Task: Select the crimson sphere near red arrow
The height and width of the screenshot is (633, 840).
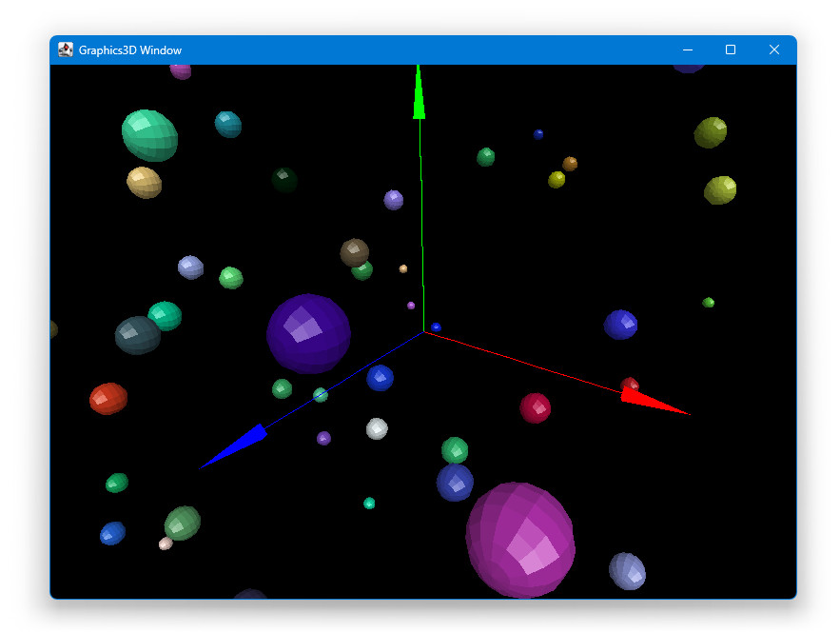Action: point(535,407)
